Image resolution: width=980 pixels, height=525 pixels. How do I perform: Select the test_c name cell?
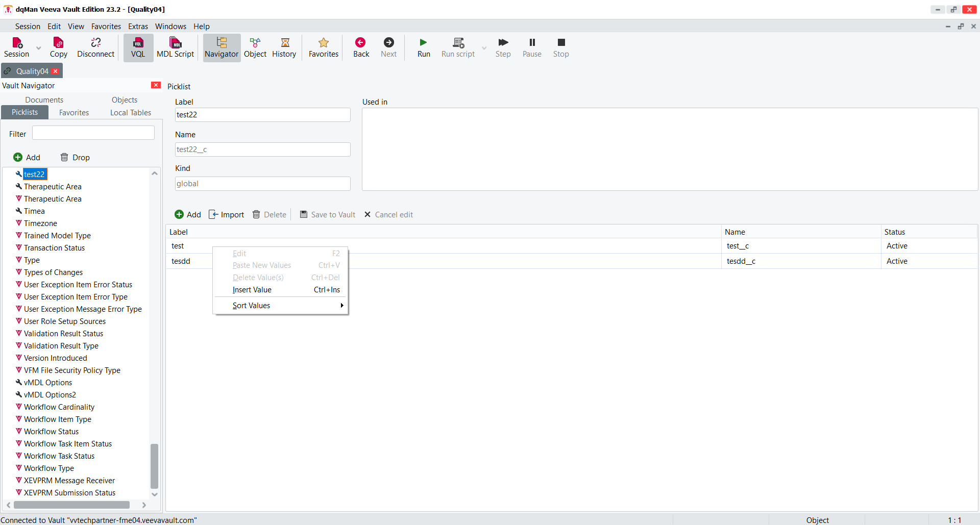tap(800, 246)
